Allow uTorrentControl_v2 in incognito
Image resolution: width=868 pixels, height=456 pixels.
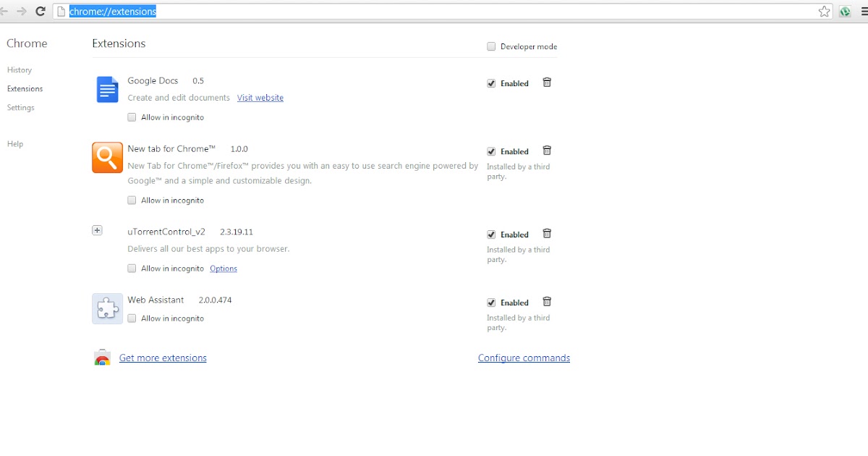point(132,269)
